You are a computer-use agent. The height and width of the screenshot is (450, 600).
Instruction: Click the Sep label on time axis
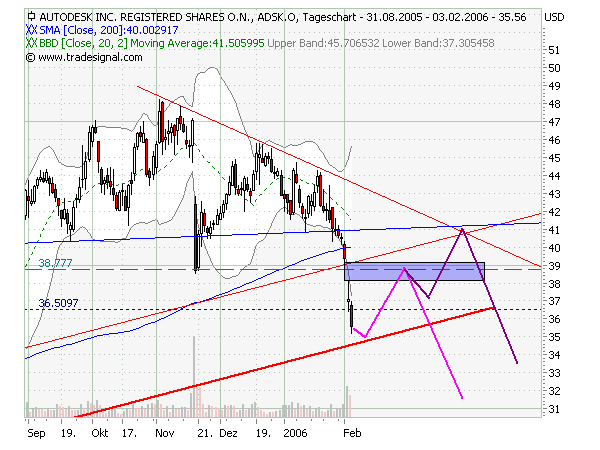(x=36, y=436)
